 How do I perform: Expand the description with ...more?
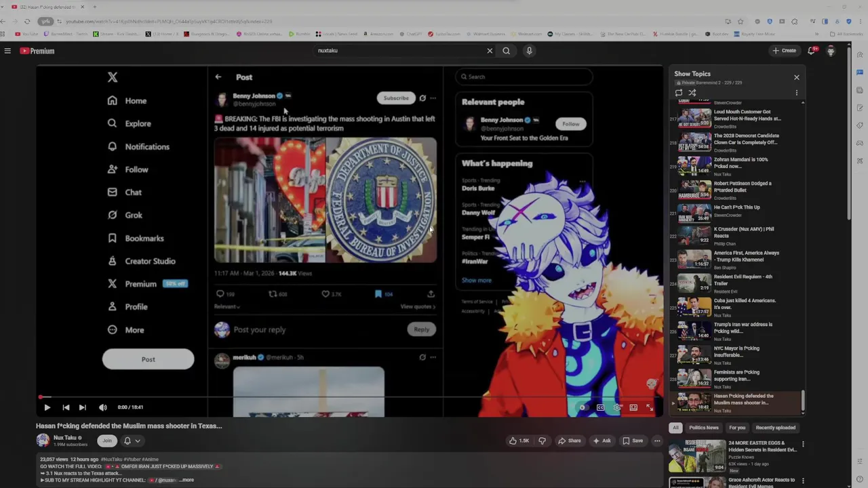186,480
